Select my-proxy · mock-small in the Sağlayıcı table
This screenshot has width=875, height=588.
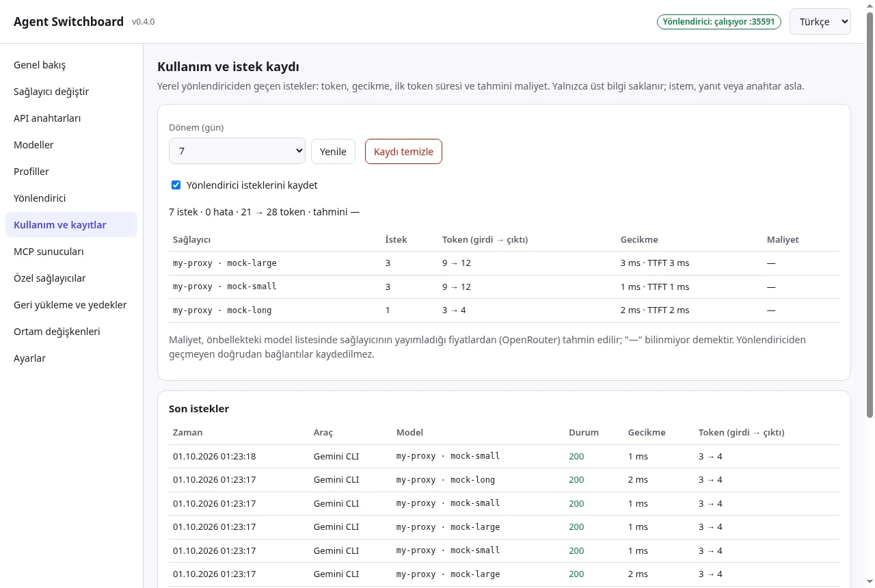click(x=225, y=286)
